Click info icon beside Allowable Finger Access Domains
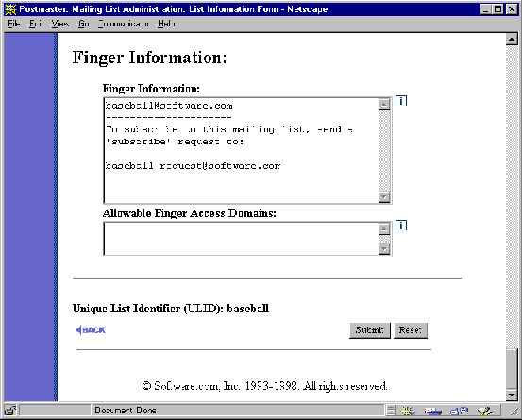 (x=401, y=226)
